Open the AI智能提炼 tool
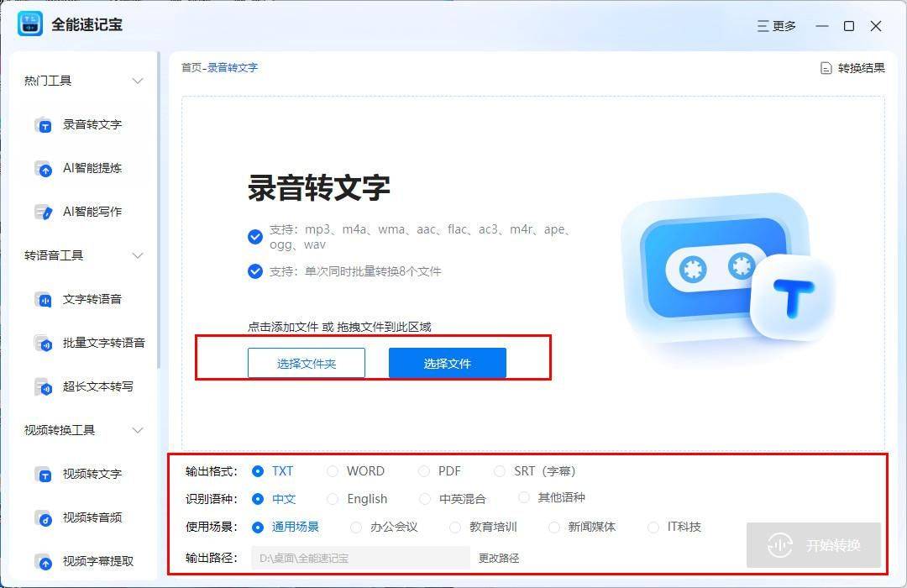 [x=83, y=168]
